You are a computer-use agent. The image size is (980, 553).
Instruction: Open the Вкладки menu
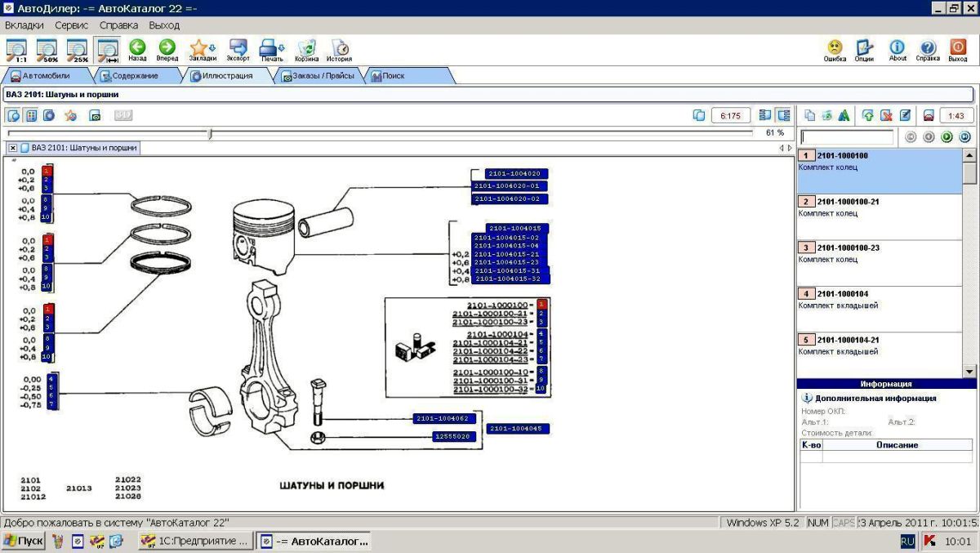click(24, 25)
